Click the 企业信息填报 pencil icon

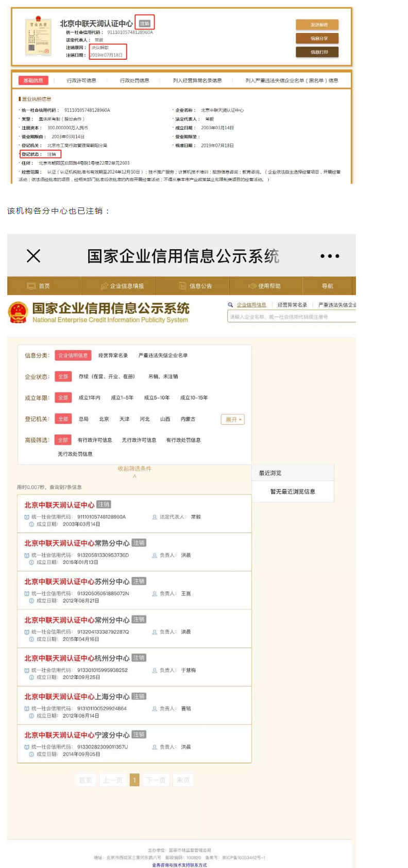(x=105, y=286)
